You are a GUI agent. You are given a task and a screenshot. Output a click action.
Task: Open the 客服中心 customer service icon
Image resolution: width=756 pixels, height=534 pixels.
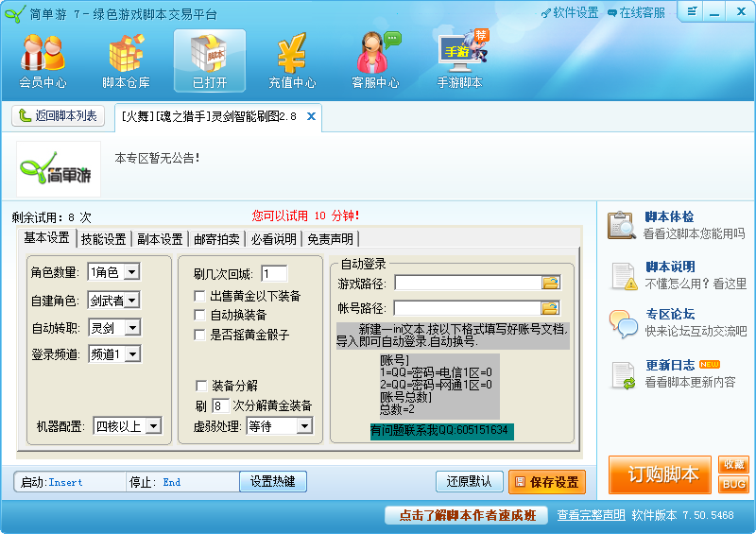[375, 61]
